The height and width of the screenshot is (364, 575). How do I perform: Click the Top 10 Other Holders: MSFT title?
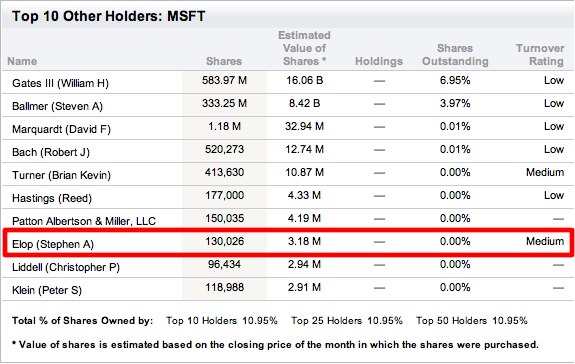[109, 16]
